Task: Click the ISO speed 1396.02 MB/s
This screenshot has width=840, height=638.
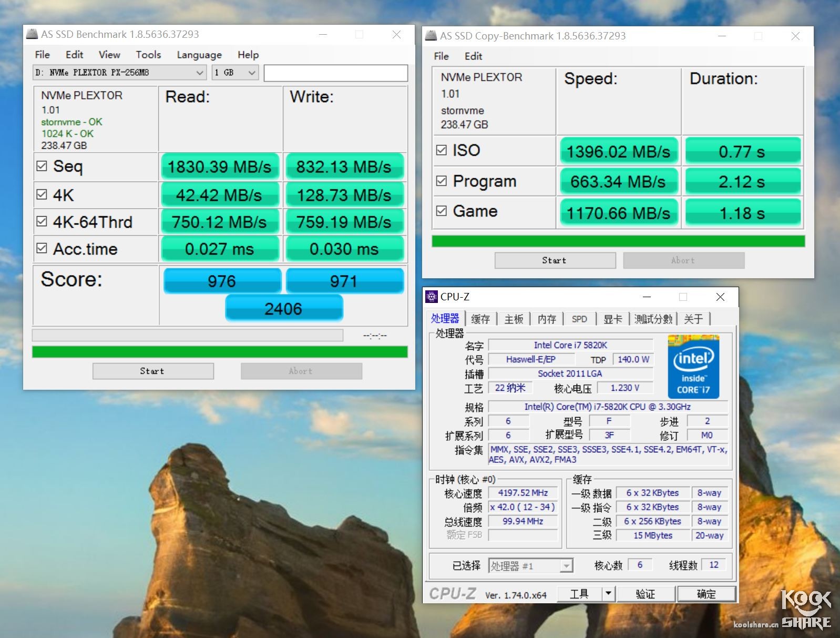Action: (x=619, y=151)
